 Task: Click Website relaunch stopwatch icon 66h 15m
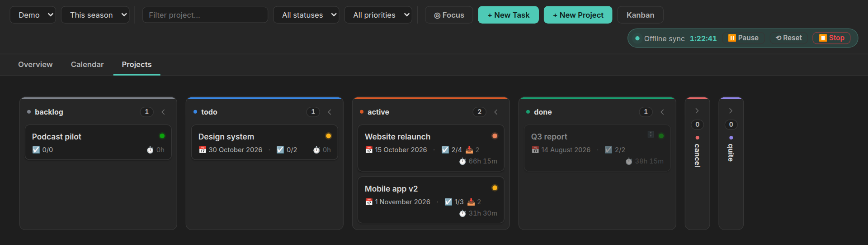point(462,161)
